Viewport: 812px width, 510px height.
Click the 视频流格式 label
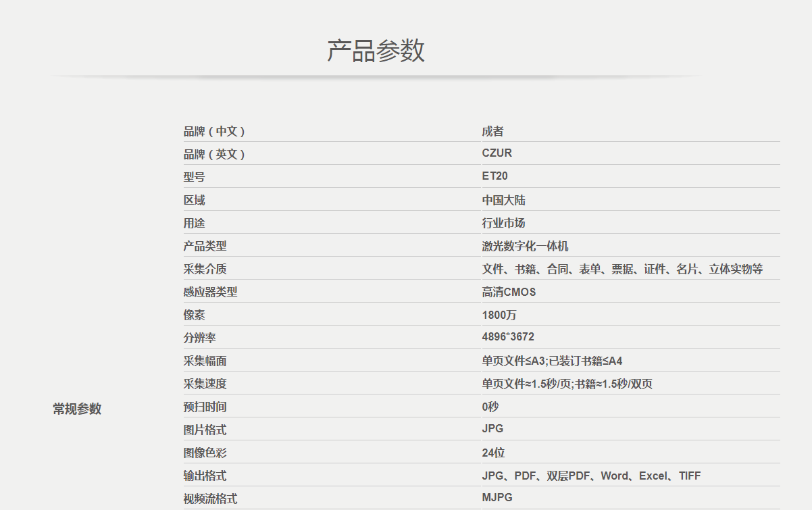pos(210,499)
